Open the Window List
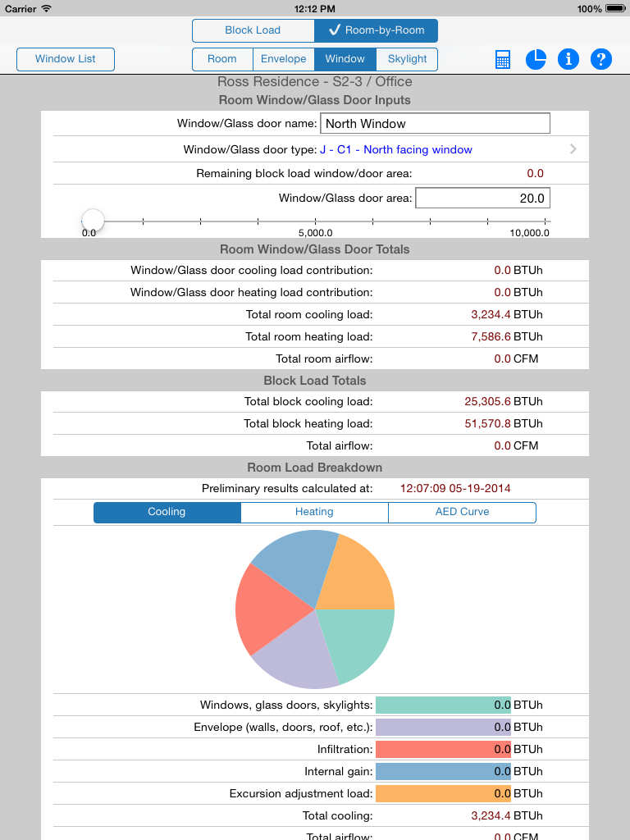Image resolution: width=630 pixels, height=840 pixels. coord(66,59)
